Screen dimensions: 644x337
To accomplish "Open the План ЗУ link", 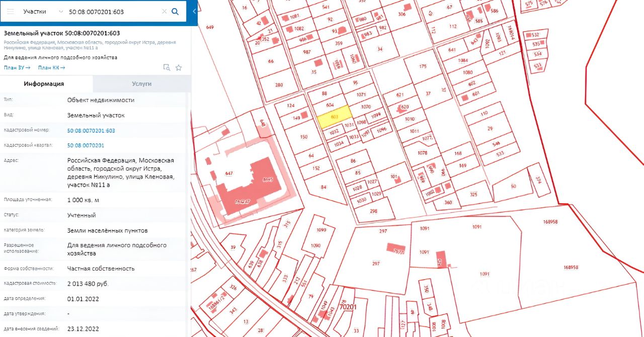I will coord(17,68).
